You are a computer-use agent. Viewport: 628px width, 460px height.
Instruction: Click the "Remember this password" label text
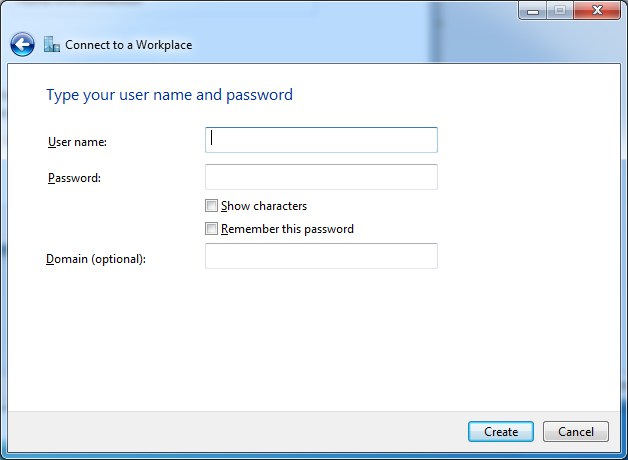287,229
